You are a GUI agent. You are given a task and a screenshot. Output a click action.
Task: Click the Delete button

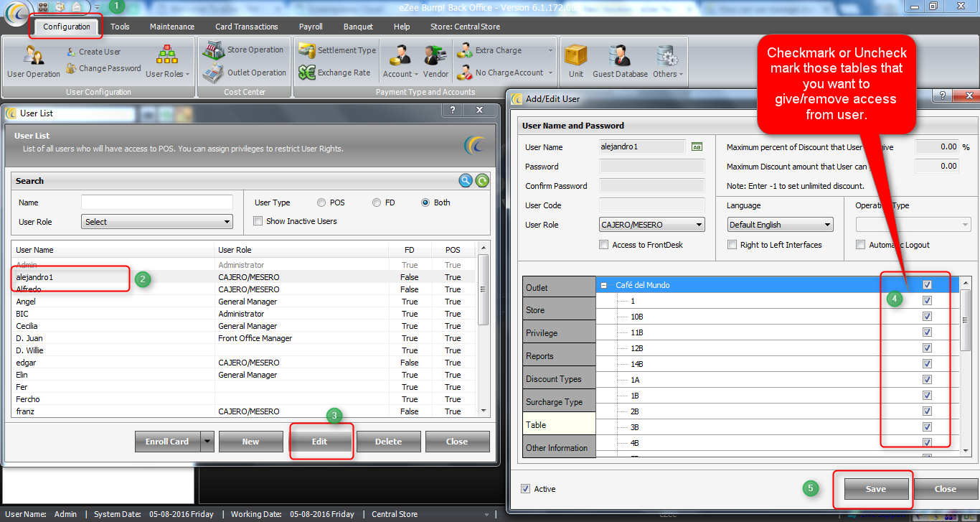click(388, 442)
